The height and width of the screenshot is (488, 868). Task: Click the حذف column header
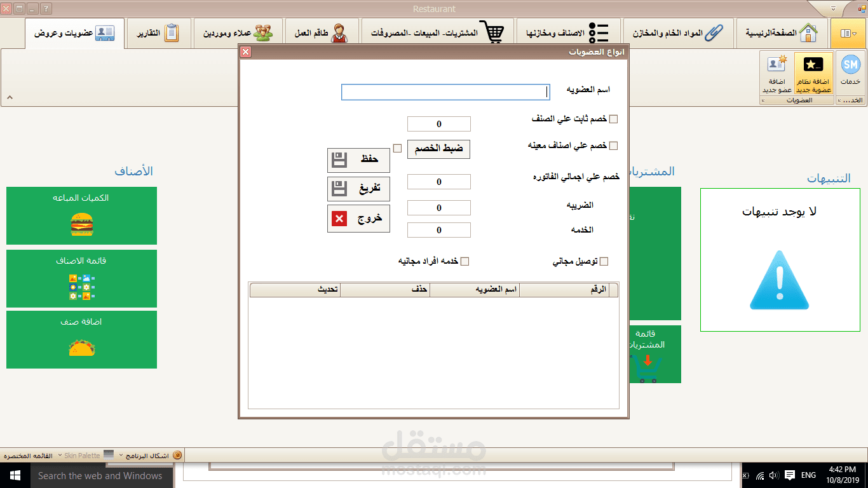[x=385, y=290]
